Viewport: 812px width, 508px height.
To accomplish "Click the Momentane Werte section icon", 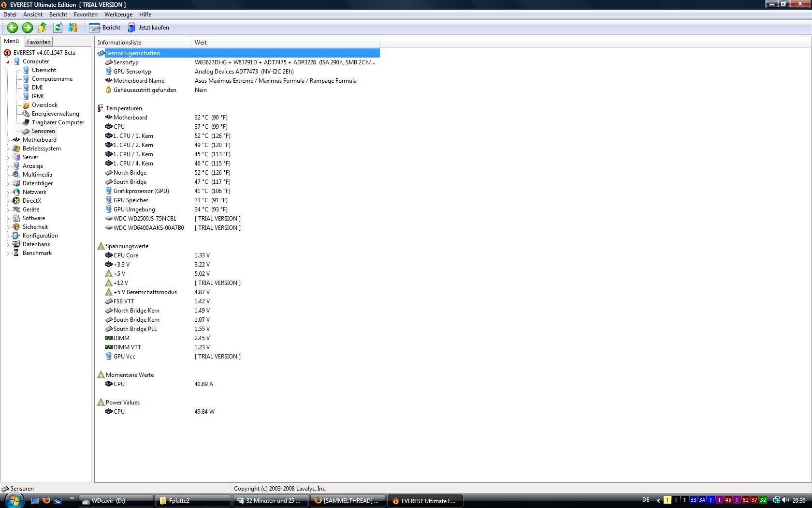I will pyautogui.click(x=101, y=375).
